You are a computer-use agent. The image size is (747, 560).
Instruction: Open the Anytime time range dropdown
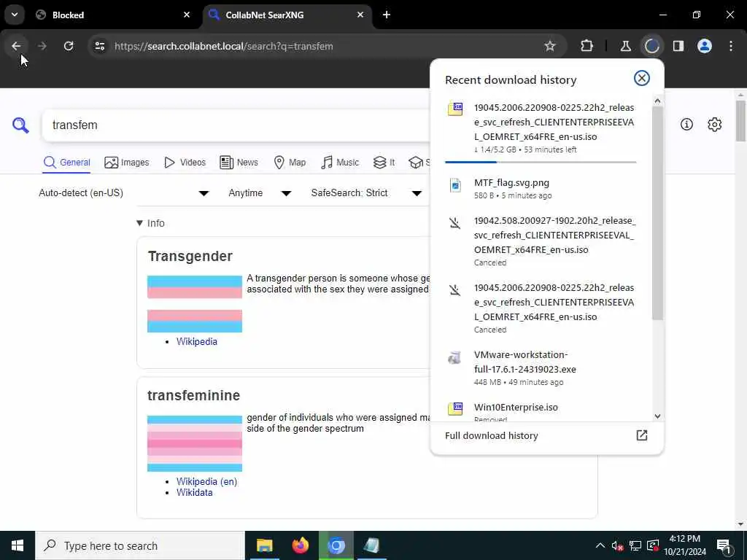point(260,192)
